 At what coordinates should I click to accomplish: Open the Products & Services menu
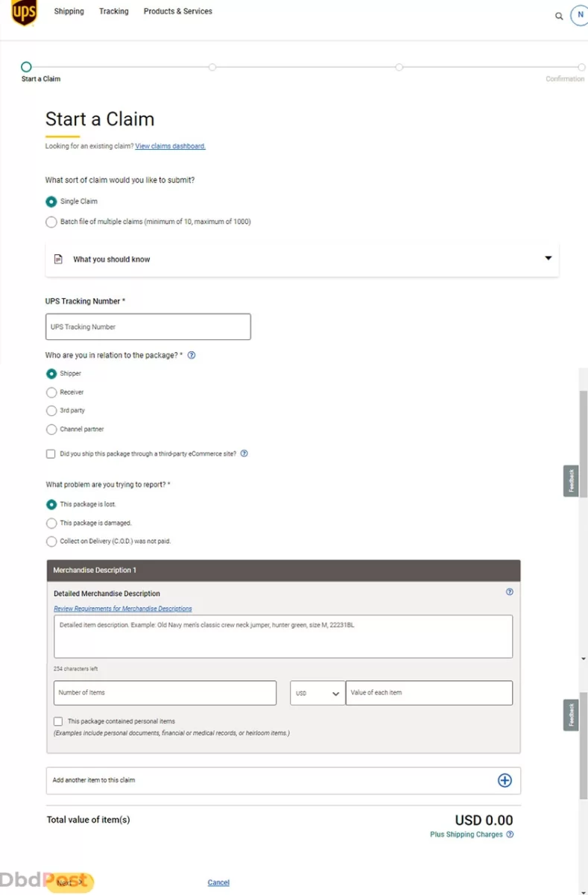point(178,11)
